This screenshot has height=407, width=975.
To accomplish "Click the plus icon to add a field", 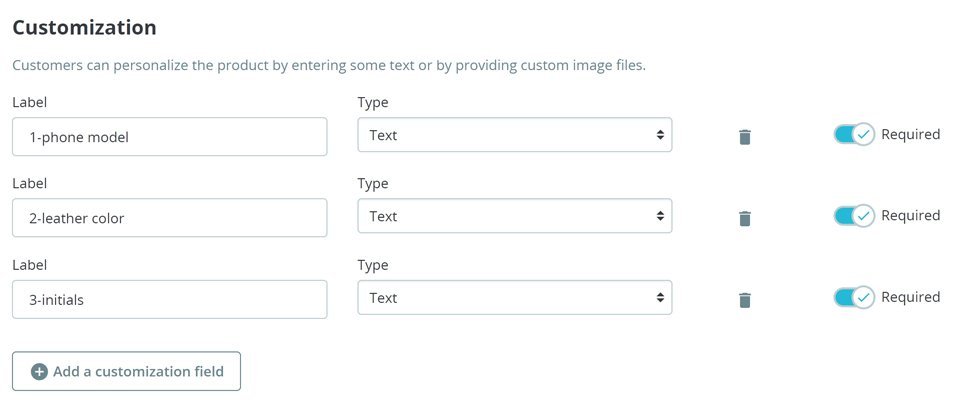I will pyautogui.click(x=40, y=372).
